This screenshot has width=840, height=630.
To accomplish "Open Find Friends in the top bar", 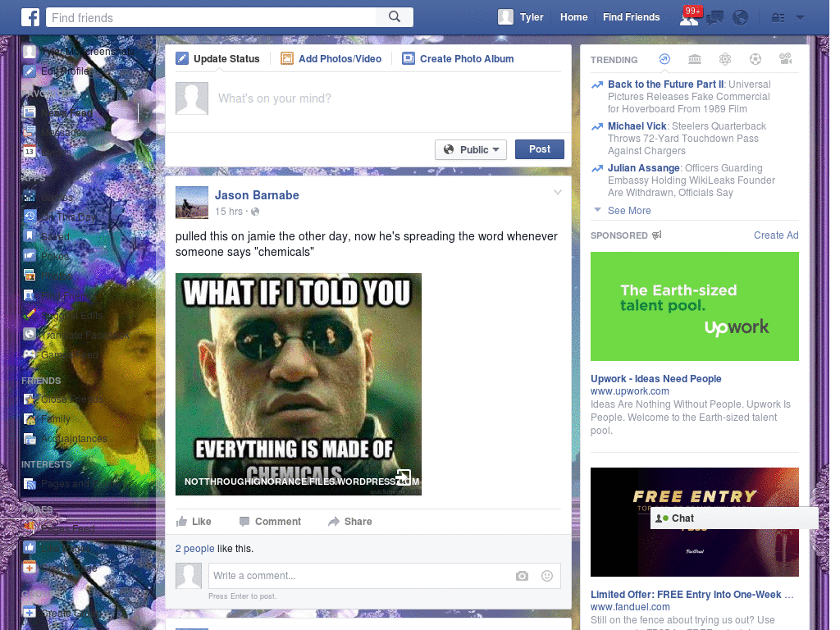I will click(x=631, y=17).
